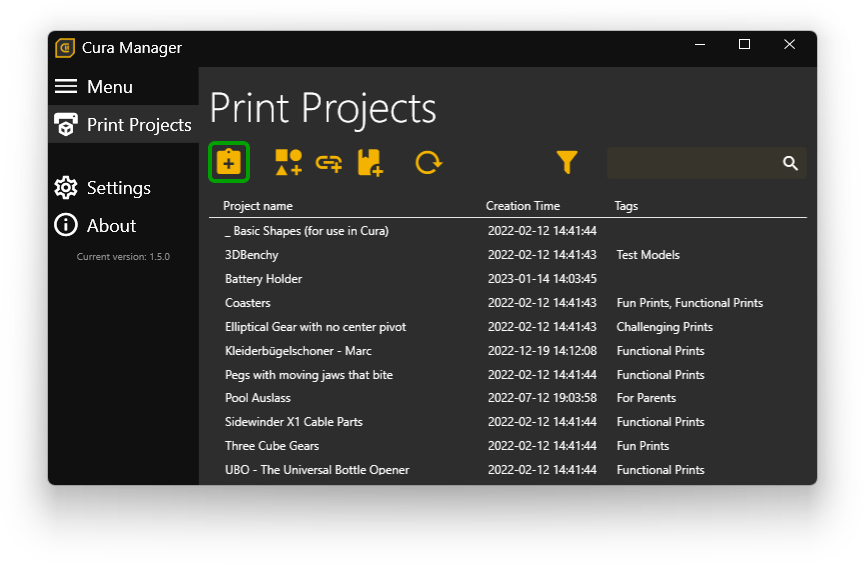
Task: Sort by the Creation Time column header
Action: (523, 206)
